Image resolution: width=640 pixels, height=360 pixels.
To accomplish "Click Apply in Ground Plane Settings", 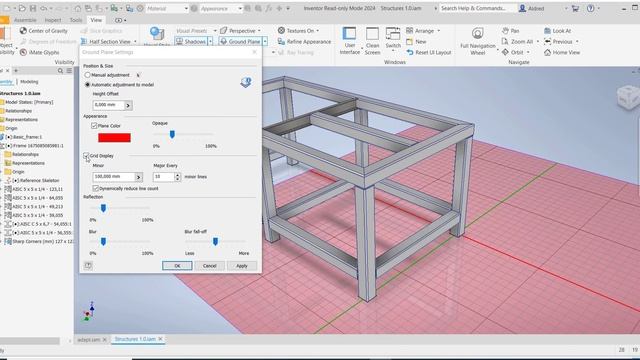I will pos(242,266).
